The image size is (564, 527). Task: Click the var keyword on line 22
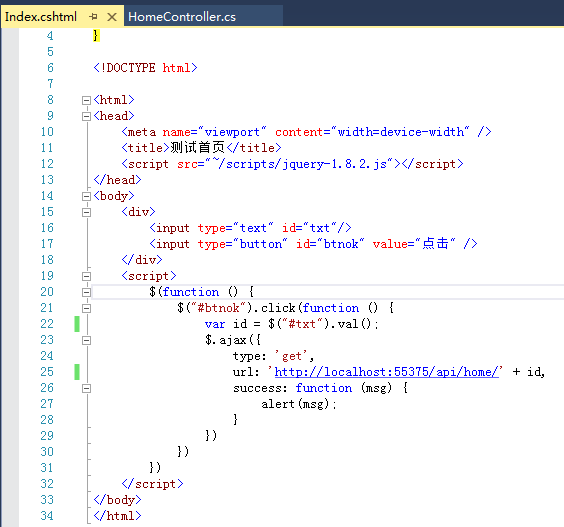[x=215, y=324]
